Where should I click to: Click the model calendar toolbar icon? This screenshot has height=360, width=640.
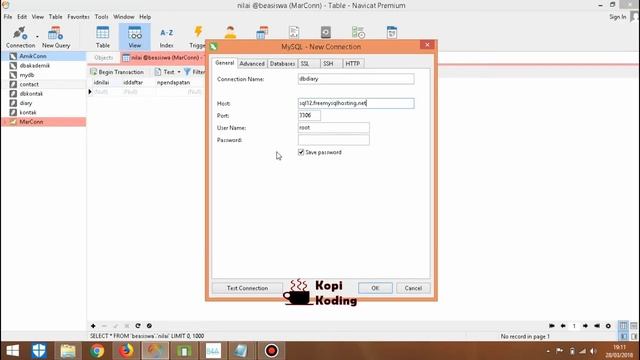coord(392,32)
